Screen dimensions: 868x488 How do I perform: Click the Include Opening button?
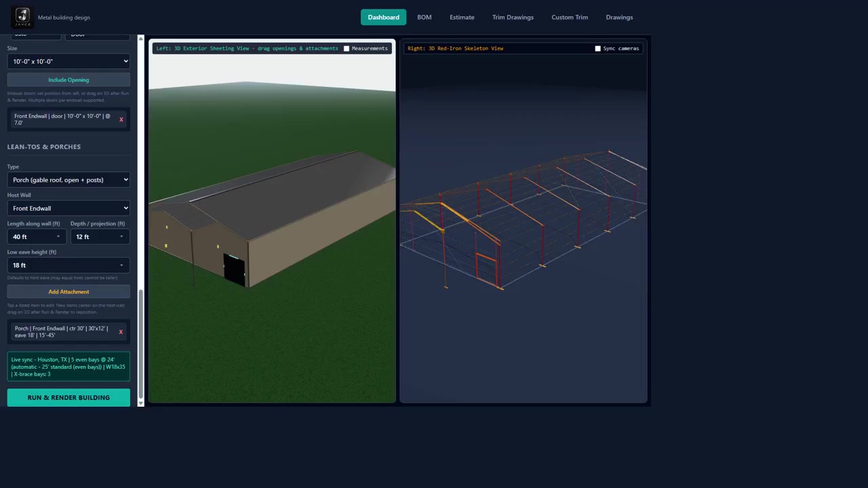(x=68, y=80)
